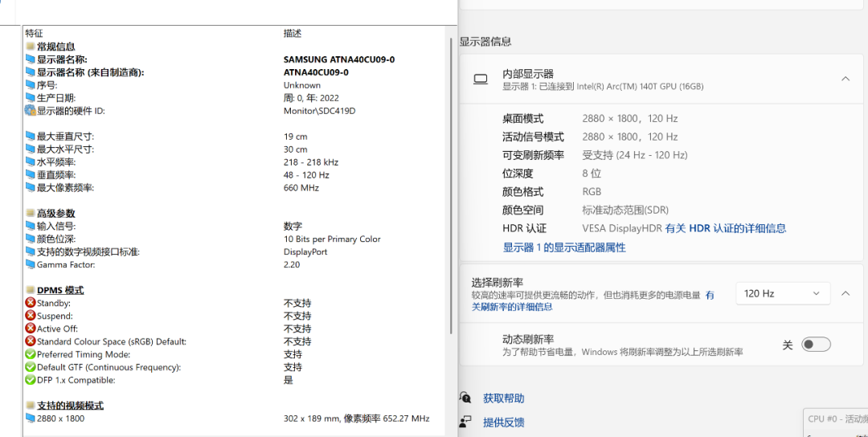
Task: Click the icon beside 生产日期:
Action: pyautogui.click(x=30, y=97)
